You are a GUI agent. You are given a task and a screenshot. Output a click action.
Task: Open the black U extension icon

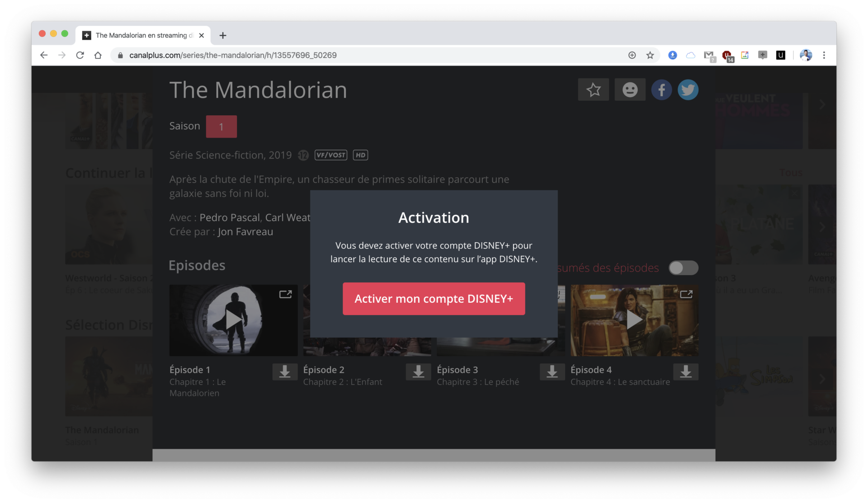pyautogui.click(x=780, y=55)
